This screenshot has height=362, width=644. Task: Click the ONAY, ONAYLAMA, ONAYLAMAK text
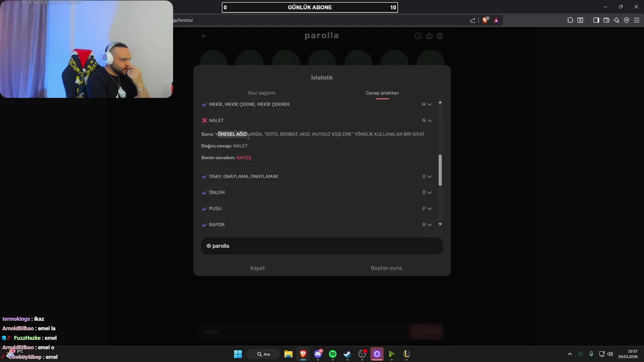(244, 176)
